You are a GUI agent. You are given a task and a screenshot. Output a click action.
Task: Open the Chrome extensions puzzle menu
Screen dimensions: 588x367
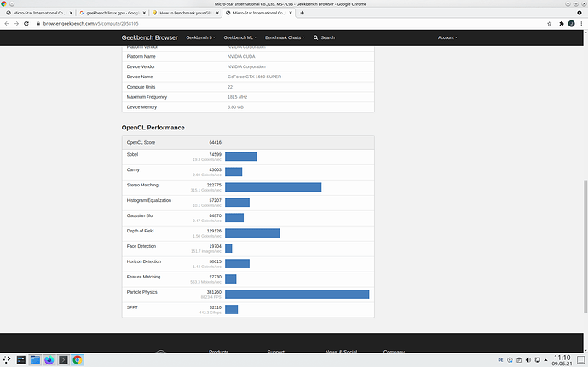[x=562, y=23]
